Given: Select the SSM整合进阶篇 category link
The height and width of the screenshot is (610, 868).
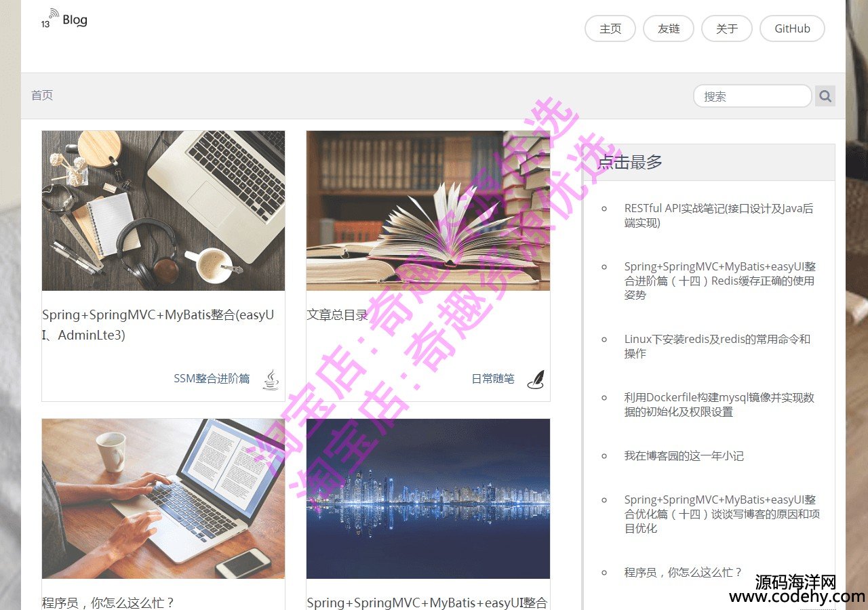Looking at the screenshot, I should [212, 379].
